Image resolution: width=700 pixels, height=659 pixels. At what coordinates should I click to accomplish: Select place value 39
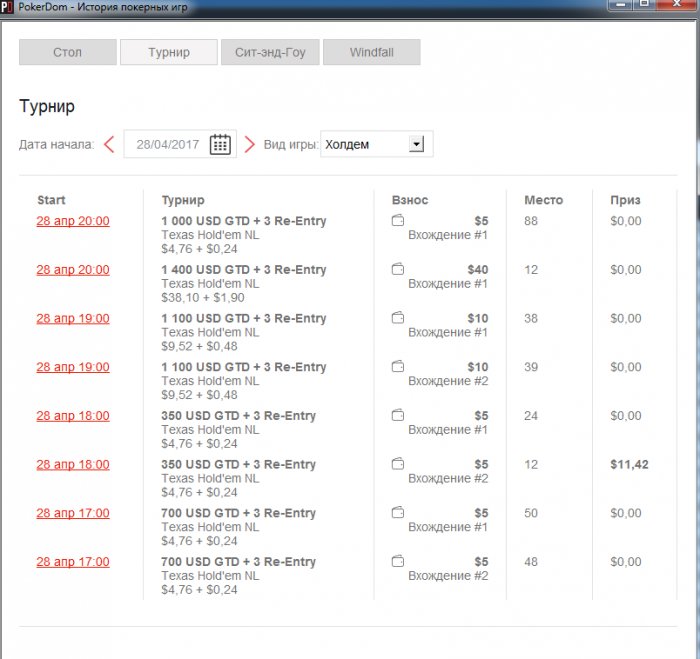click(531, 367)
